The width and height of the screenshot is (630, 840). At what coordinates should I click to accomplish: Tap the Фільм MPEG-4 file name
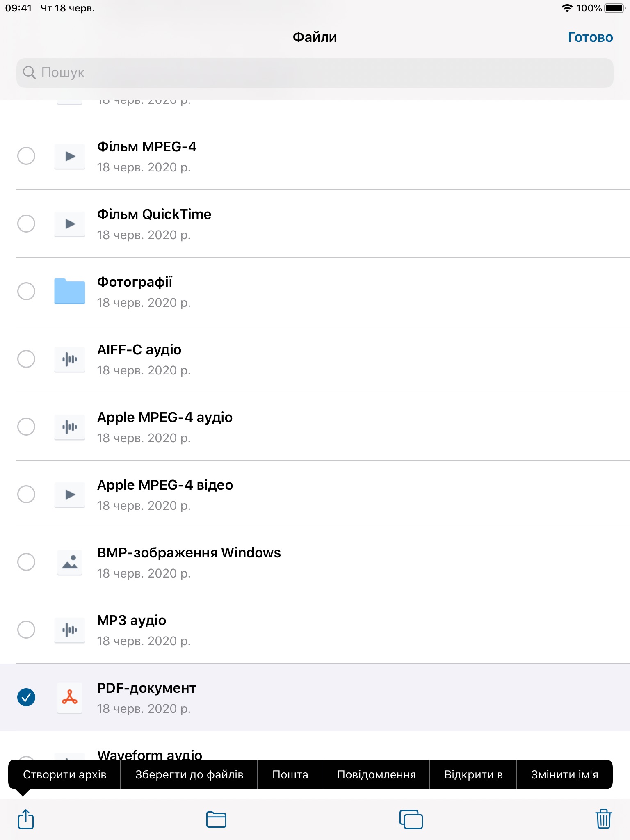coord(147,147)
